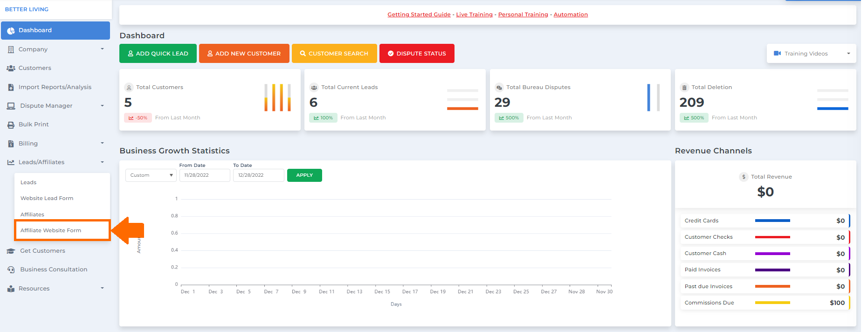Open the Getting Started Guide link

tap(419, 14)
